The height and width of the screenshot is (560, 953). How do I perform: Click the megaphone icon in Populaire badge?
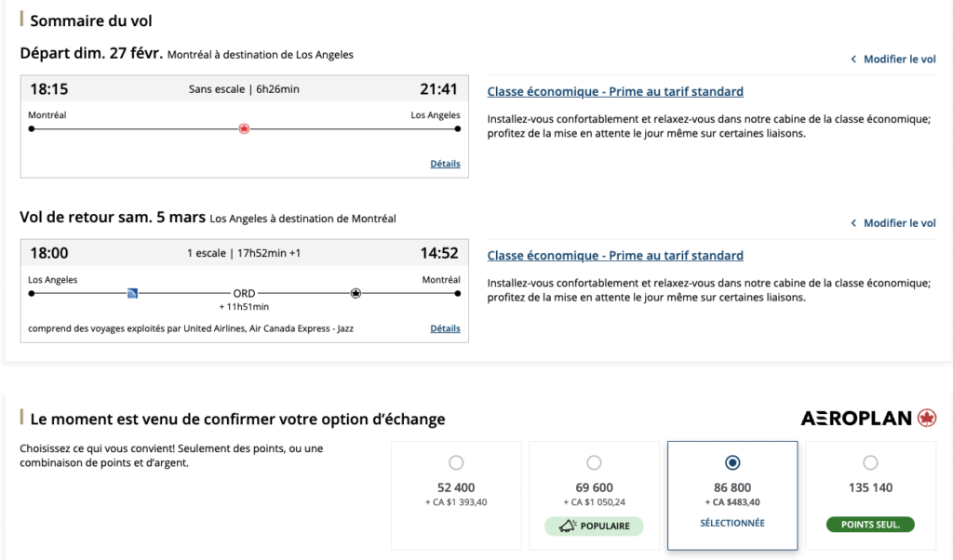coord(567,526)
